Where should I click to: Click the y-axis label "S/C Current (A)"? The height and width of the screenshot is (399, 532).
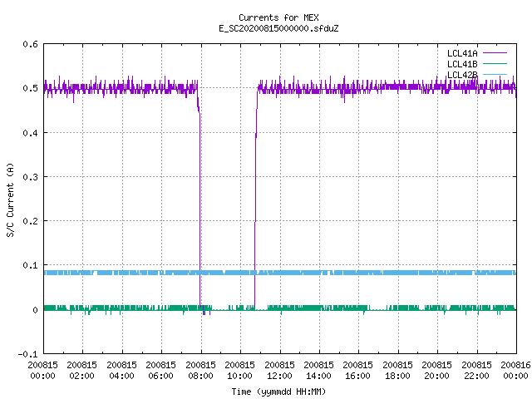pos(10,200)
